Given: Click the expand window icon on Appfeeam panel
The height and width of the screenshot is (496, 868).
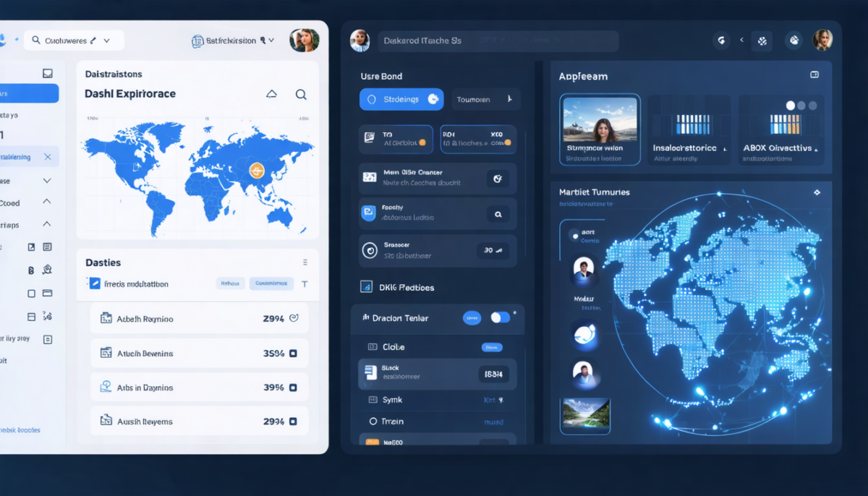Looking at the screenshot, I should (814, 74).
